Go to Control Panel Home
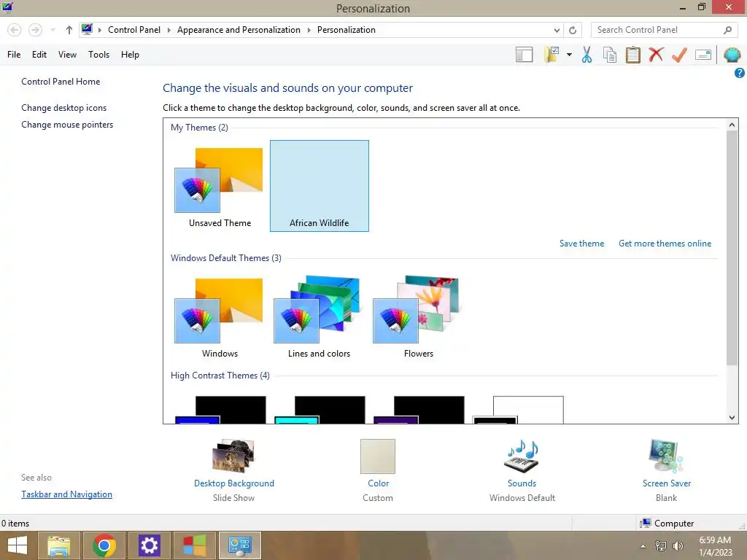The width and height of the screenshot is (747, 560). click(61, 82)
